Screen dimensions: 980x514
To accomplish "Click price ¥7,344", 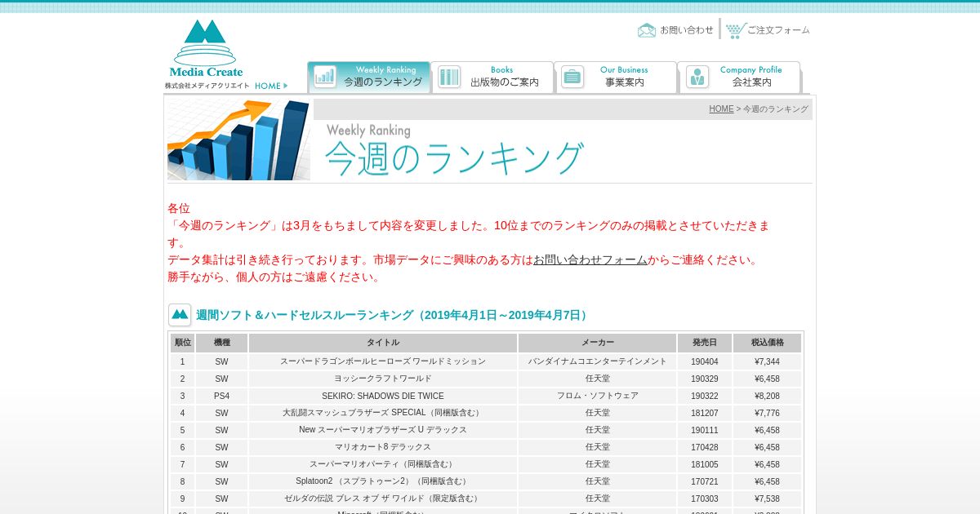I will point(767,361).
